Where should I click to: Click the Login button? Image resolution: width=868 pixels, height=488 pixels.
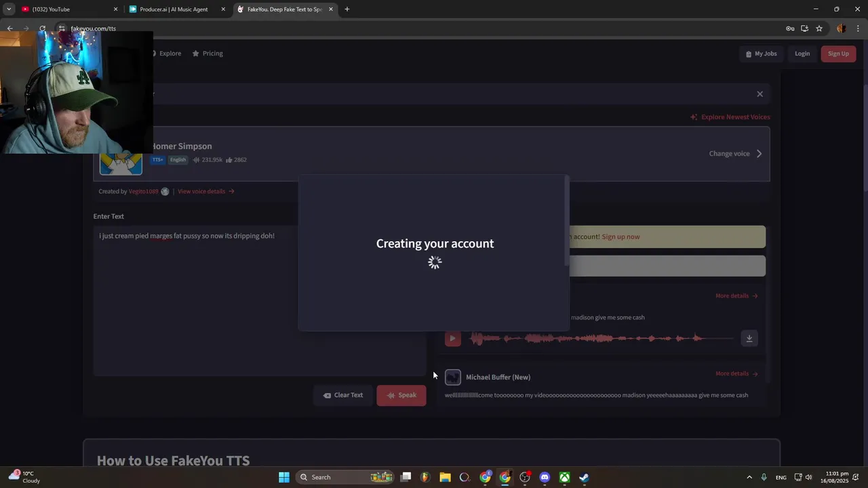point(802,54)
